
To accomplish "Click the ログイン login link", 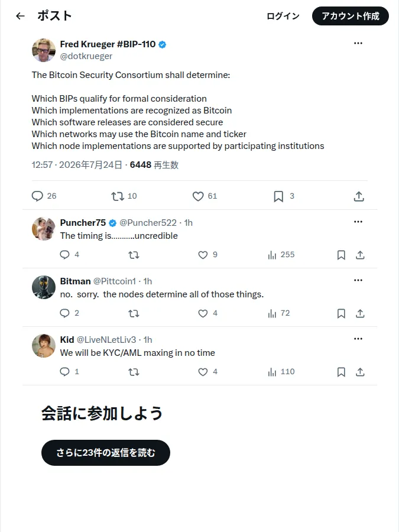I will click(283, 16).
